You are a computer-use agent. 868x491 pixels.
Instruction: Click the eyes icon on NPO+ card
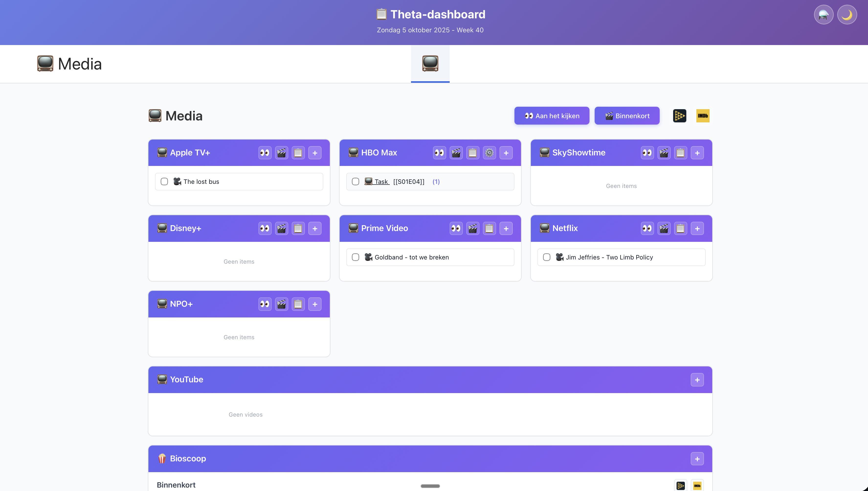pos(265,304)
